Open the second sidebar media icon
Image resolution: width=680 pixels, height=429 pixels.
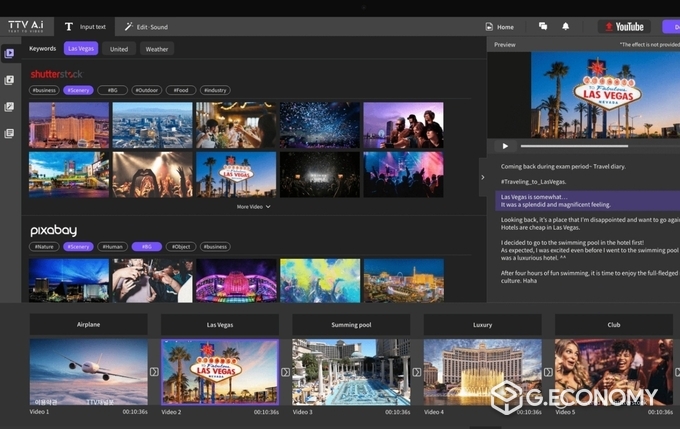click(x=9, y=80)
